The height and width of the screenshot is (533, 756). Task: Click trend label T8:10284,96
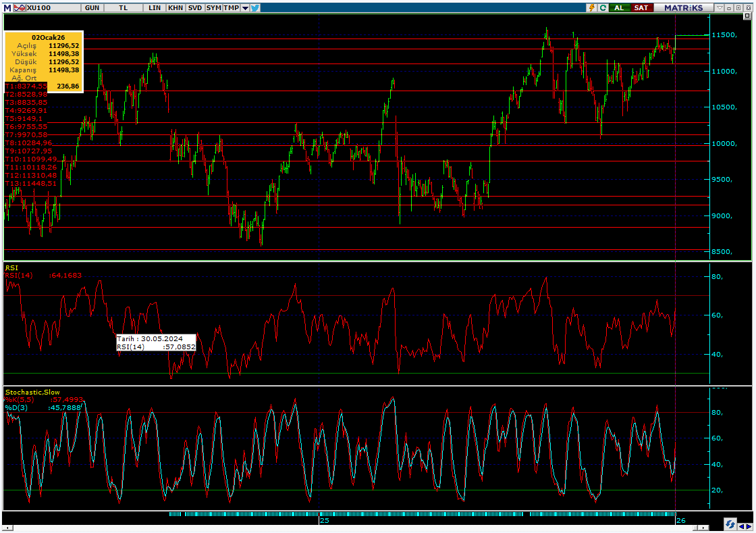[x=28, y=143]
